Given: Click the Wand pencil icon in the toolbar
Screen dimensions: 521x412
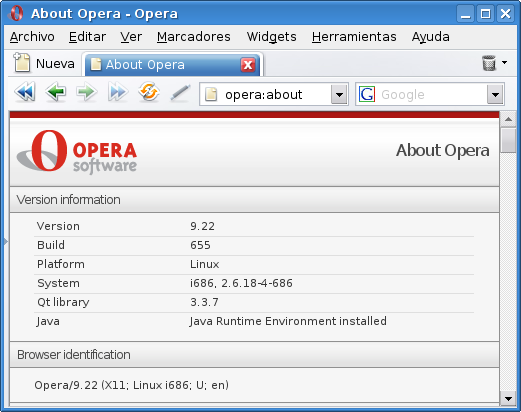Looking at the screenshot, I should (180, 92).
